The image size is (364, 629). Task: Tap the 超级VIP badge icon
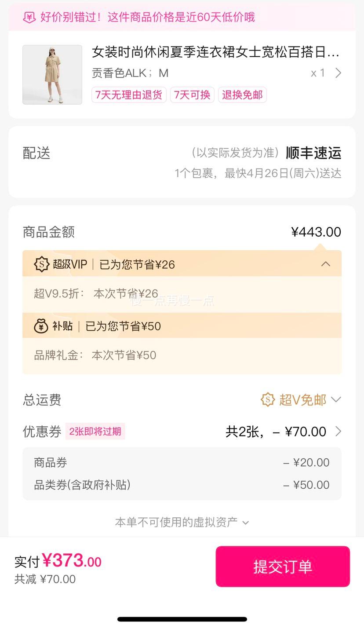[41, 264]
